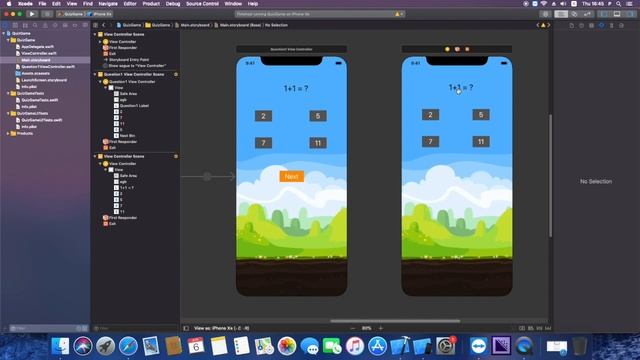Viewport: 640px width, 360px height.
Task: Open the Library button in the toolbar
Action: 546,14
